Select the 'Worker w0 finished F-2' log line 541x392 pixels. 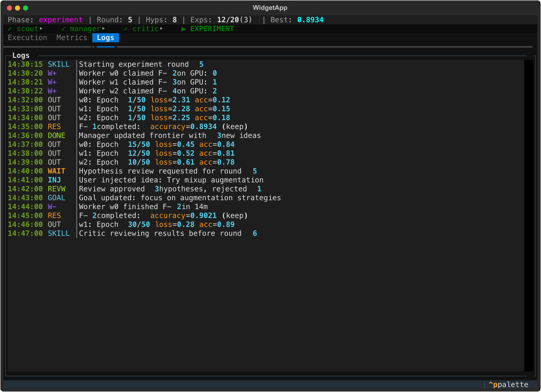266,207
